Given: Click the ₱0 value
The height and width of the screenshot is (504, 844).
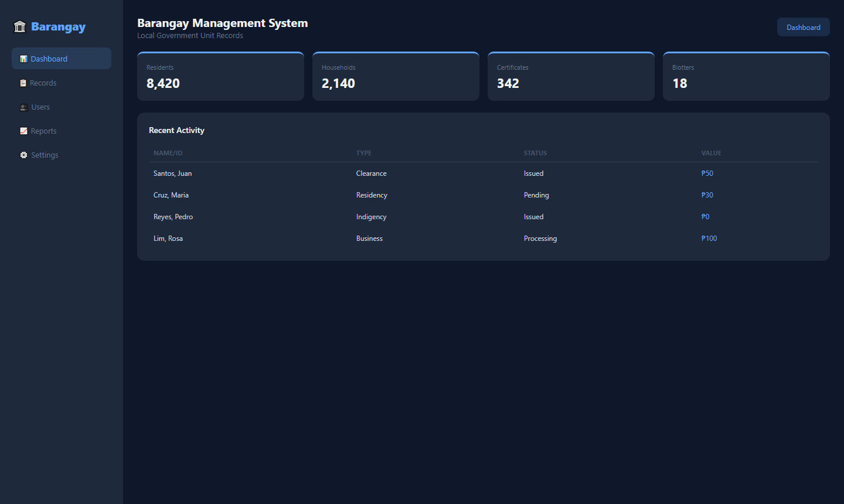Looking at the screenshot, I should 706,217.
